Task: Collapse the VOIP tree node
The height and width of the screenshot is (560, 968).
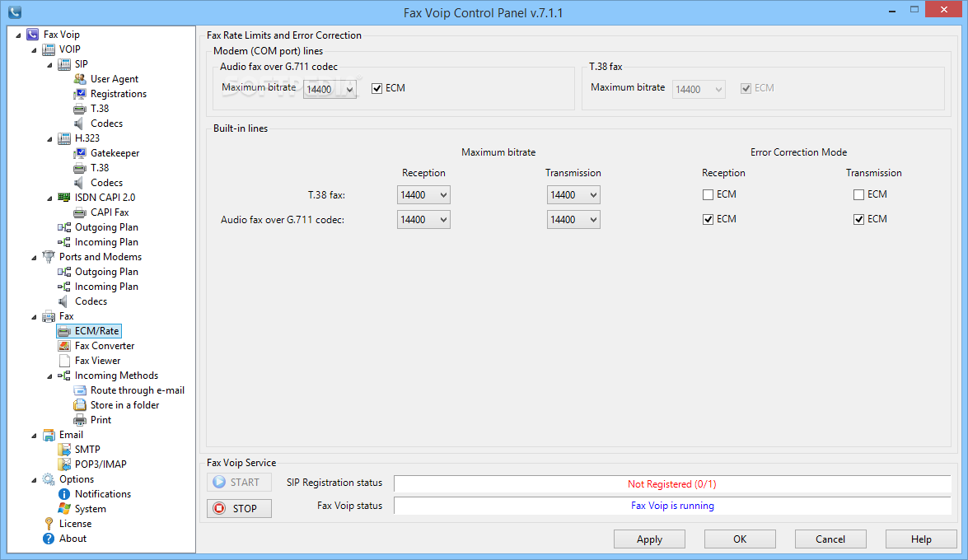Action: tap(34, 50)
